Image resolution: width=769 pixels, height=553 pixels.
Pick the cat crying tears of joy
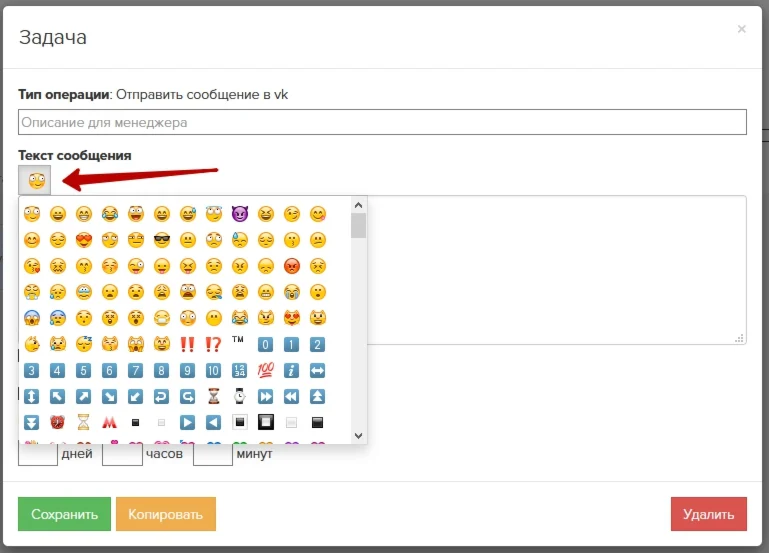pos(240,318)
